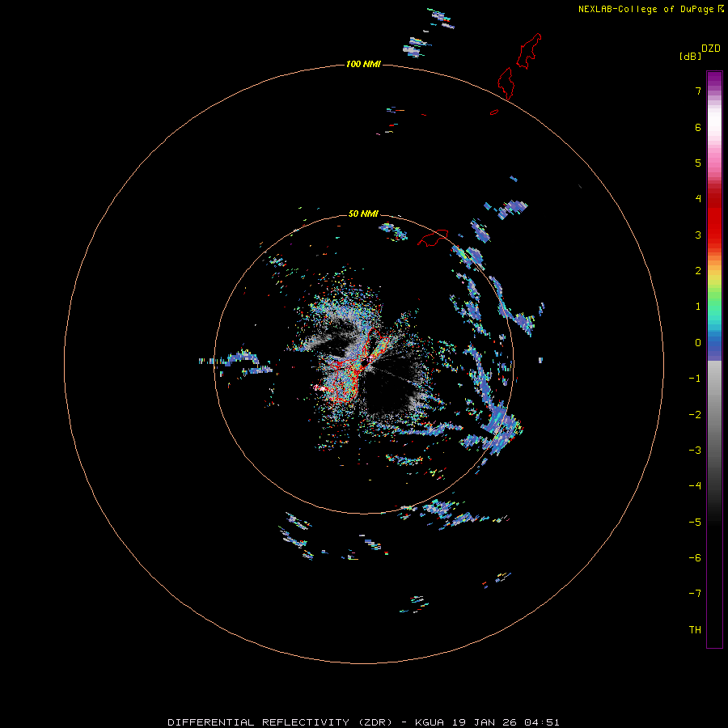This screenshot has width=728, height=728.
Task: Click the 7 tick label on color scale
Action: pyautogui.click(x=698, y=91)
